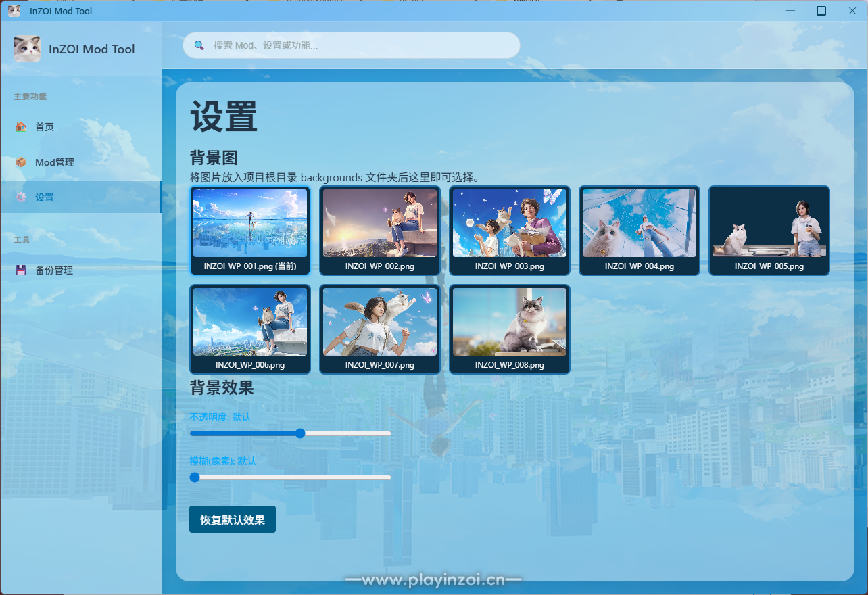
Task: Click the floppy disk icon beside 备份管理
Action: point(21,270)
